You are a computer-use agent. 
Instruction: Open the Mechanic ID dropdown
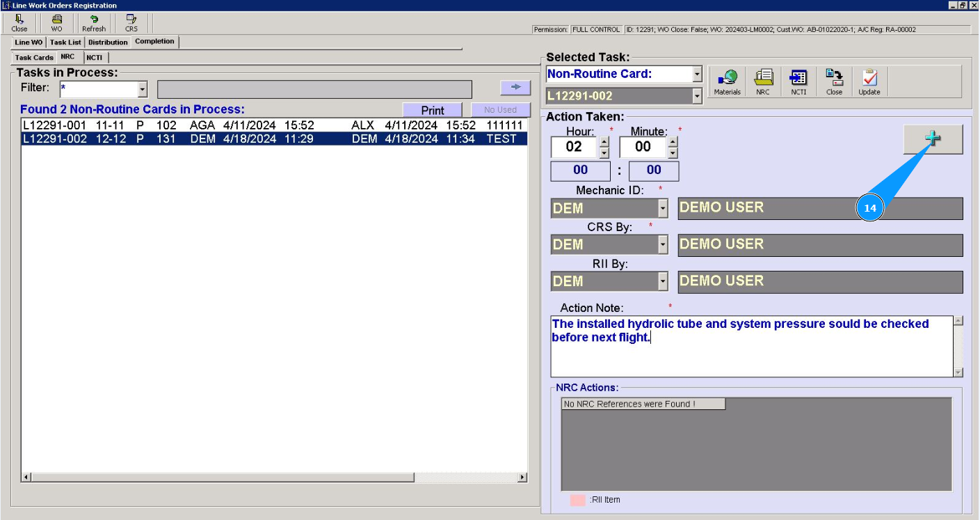pyautogui.click(x=663, y=208)
